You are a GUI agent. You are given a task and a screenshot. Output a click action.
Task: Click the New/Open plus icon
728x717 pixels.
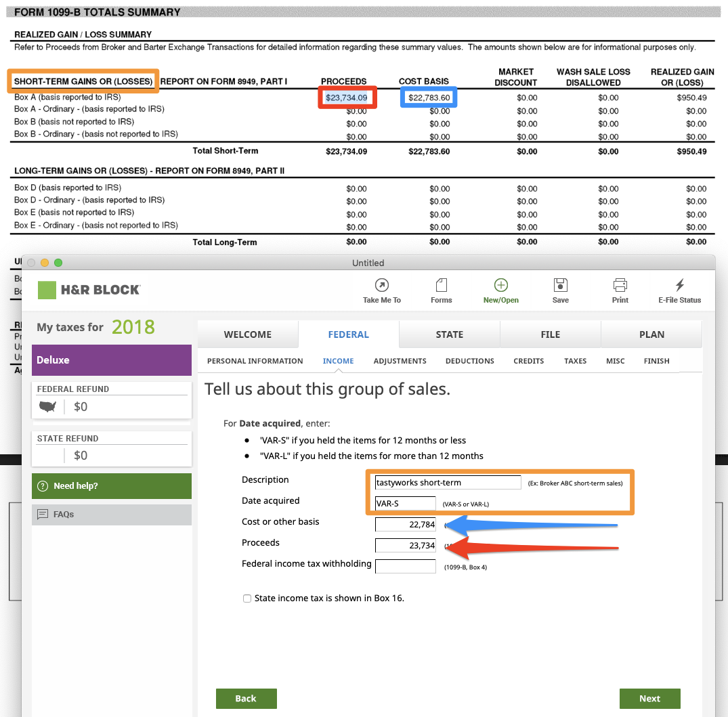click(500, 285)
